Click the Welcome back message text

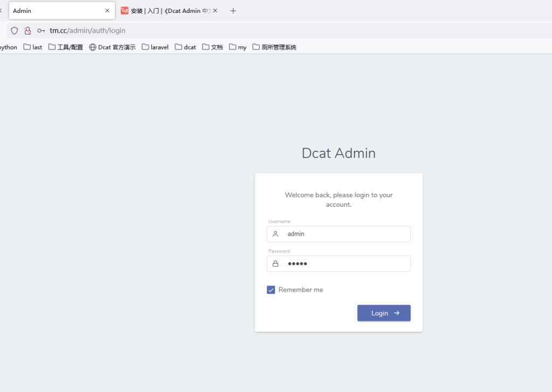click(x=339, y=200)
